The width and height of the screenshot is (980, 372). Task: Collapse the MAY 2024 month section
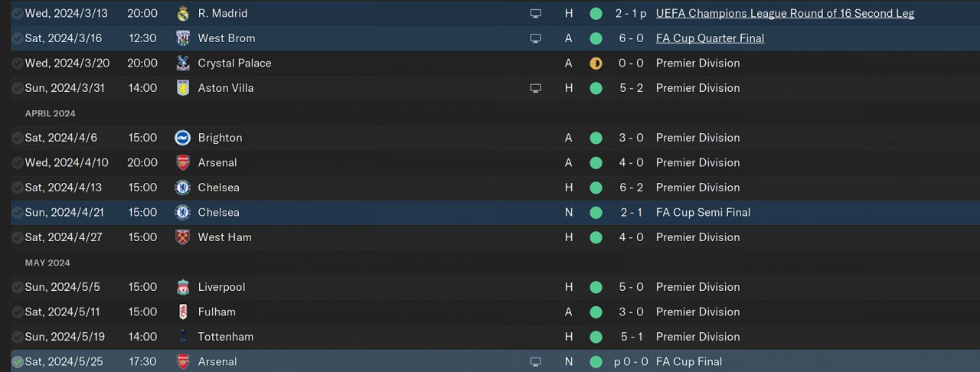(x=47, y=263)
